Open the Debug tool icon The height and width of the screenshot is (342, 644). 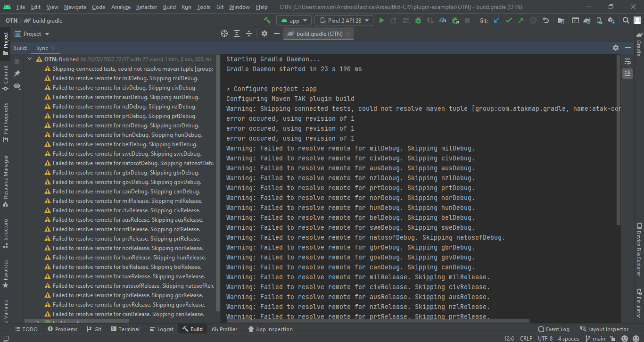(x=418, y=20)
